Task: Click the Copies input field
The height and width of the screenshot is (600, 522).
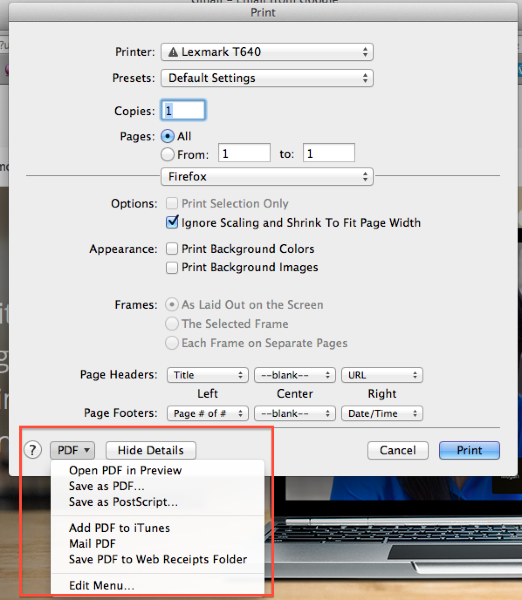Action: pyautogui.click(x=183, y=110)
